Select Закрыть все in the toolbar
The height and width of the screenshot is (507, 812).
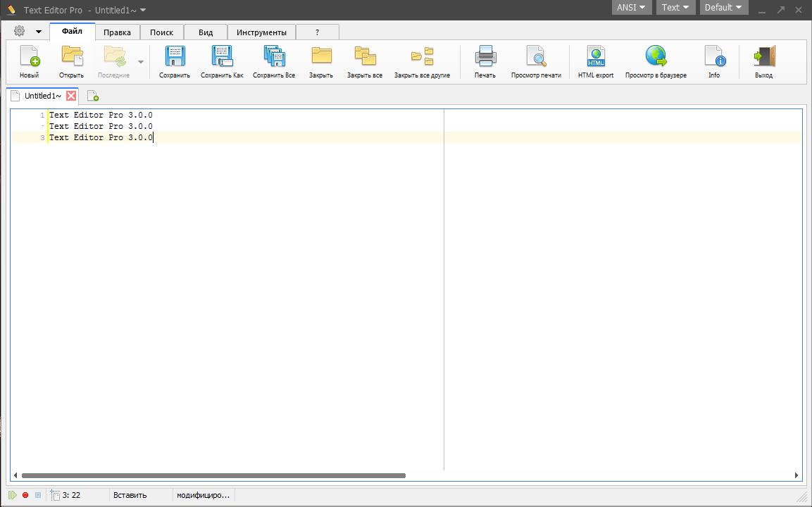point(365,62)
